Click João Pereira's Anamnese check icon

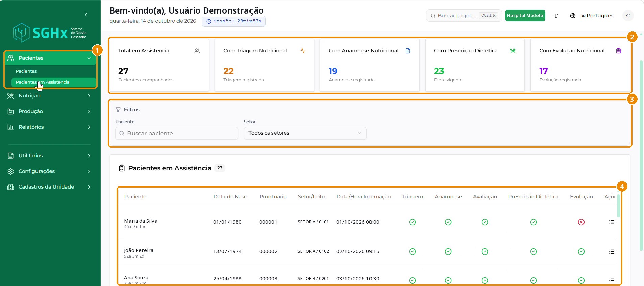(448, 251)
